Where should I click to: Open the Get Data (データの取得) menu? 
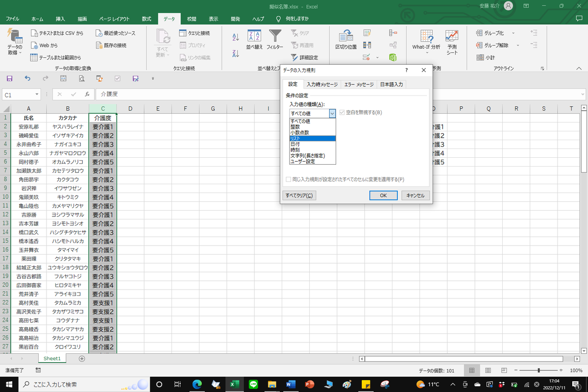pos(15,42)
